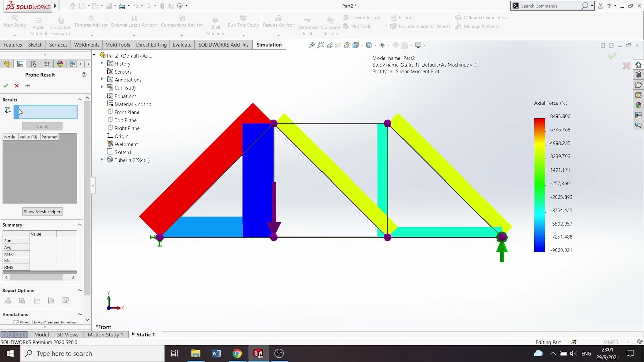The image size is (644, 362).
Task: Open DimXpertManager tab
Action: (x=47, y=64)
